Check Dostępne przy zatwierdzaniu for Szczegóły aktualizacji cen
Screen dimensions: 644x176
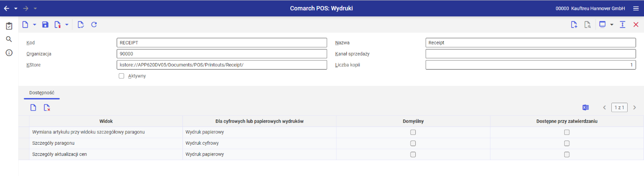point(567,155)
